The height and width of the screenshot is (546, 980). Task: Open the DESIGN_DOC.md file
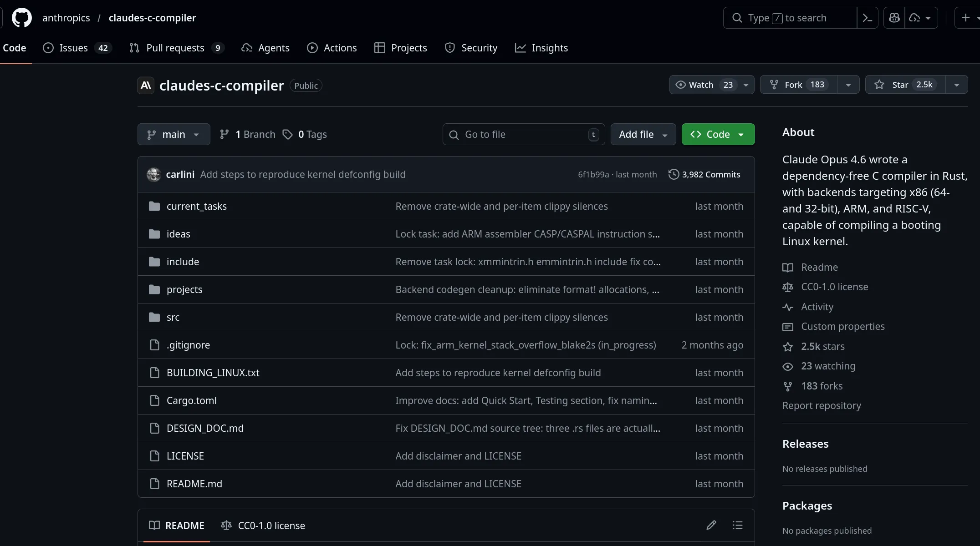click(205, 428)
